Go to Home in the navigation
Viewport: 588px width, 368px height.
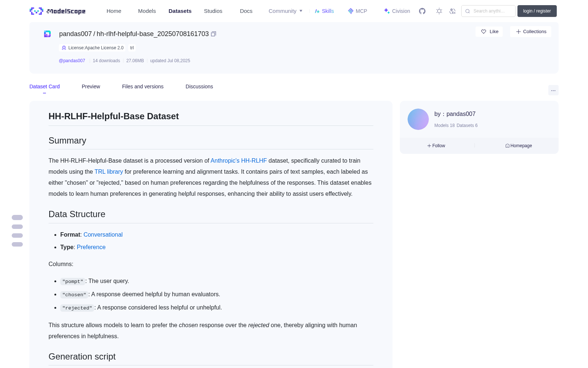pos(114,11)
